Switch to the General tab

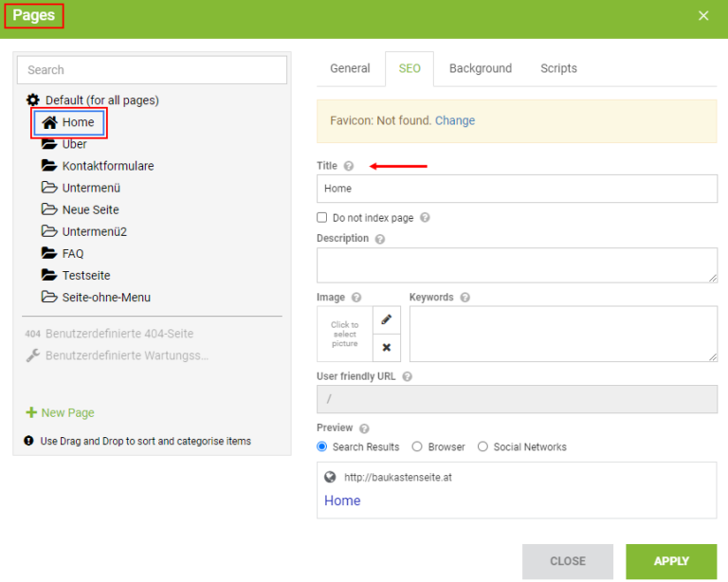tap(350, 68)
